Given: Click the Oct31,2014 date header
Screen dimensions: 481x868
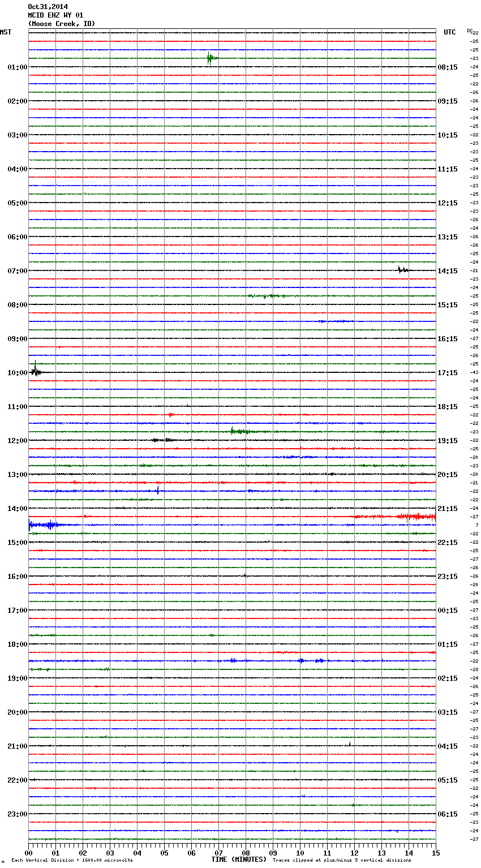Looking at the screenshot, I should tap(48, 7).
